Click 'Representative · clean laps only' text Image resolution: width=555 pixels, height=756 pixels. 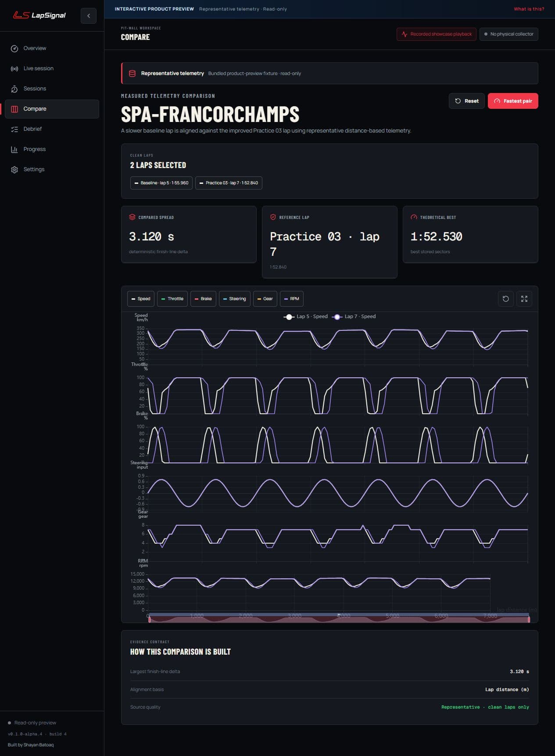pos(485,707)
